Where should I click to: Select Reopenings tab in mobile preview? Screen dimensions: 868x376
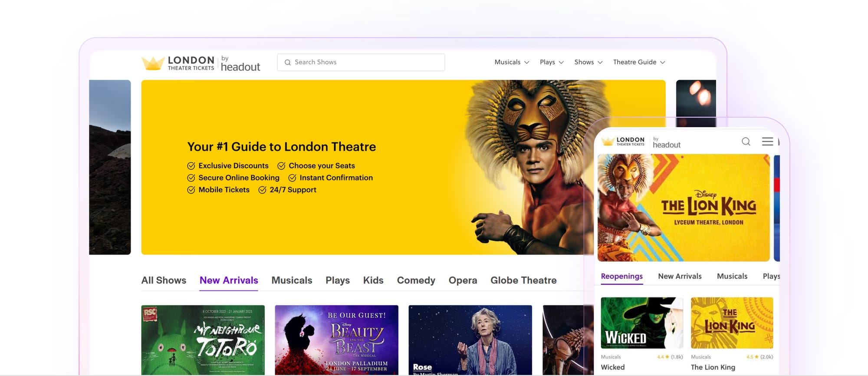pyautogui.click(x=621, y=277)
